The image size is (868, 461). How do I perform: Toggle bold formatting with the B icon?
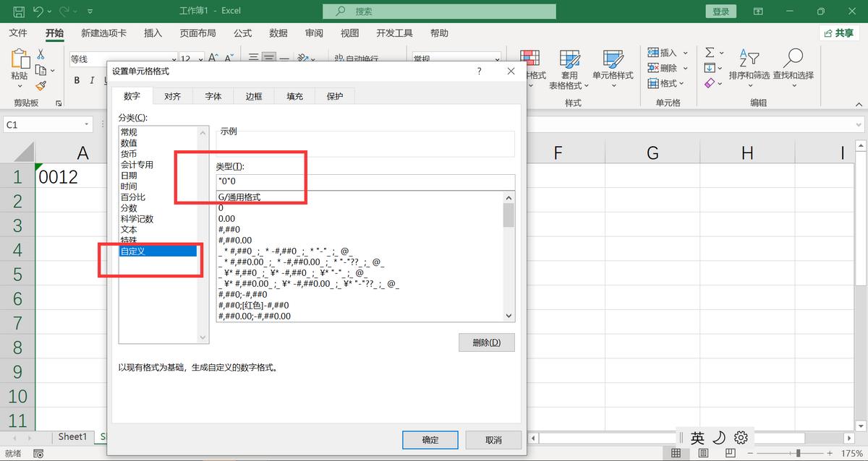click(76, 80)
